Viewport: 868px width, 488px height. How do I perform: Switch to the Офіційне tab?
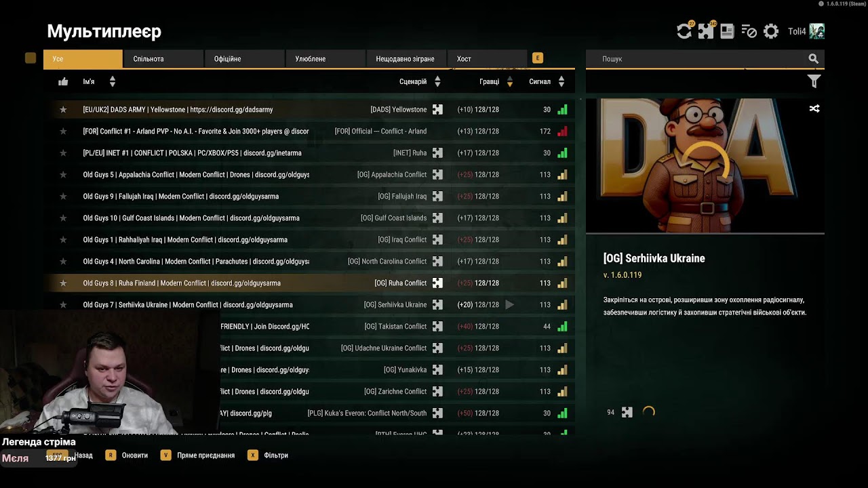point(244,59)
